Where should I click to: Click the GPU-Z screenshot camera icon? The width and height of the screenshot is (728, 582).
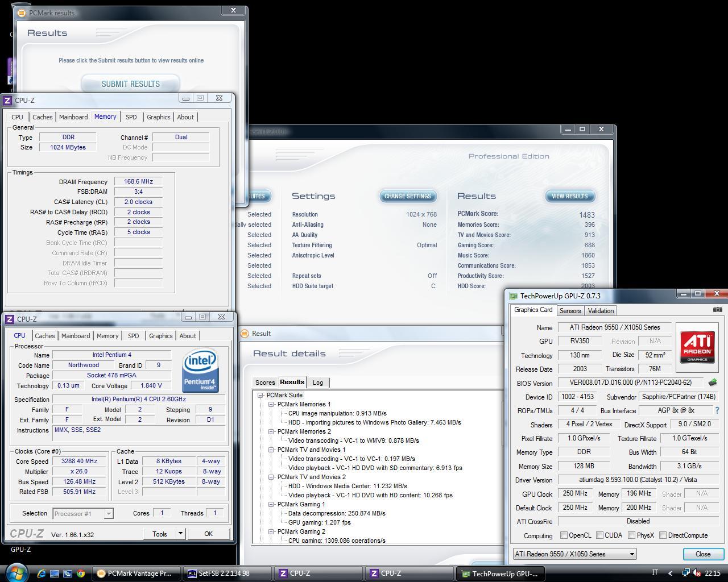coord(717,310)
